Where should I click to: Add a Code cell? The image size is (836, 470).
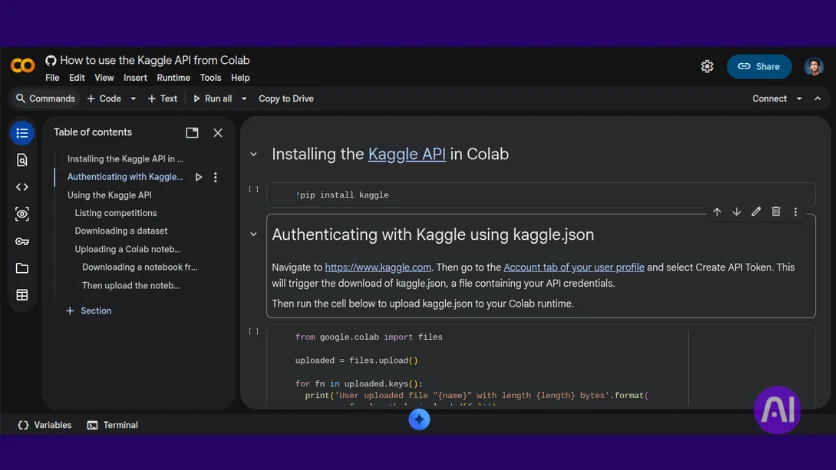(x=104, y=99)
